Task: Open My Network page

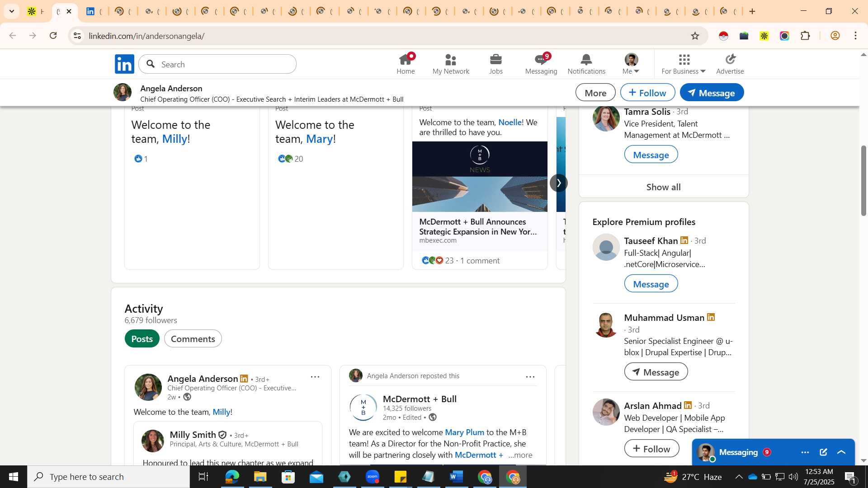Action: [x=451, y=64]
